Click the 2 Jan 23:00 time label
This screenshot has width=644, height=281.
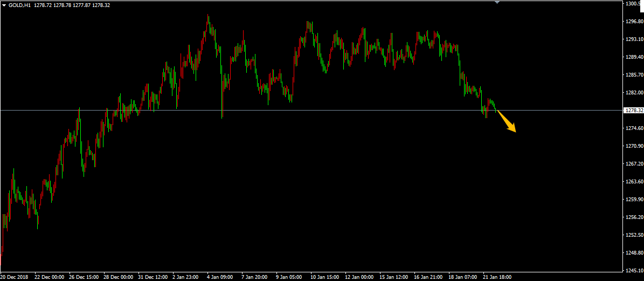(x=186, y=277)
